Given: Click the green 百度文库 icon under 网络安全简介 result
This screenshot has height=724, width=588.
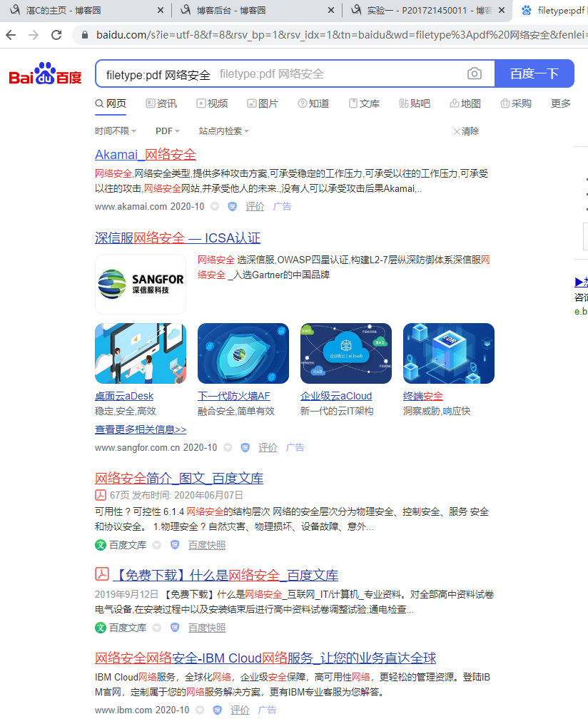Looking at the screenshot, I should (x=100, y=545).
